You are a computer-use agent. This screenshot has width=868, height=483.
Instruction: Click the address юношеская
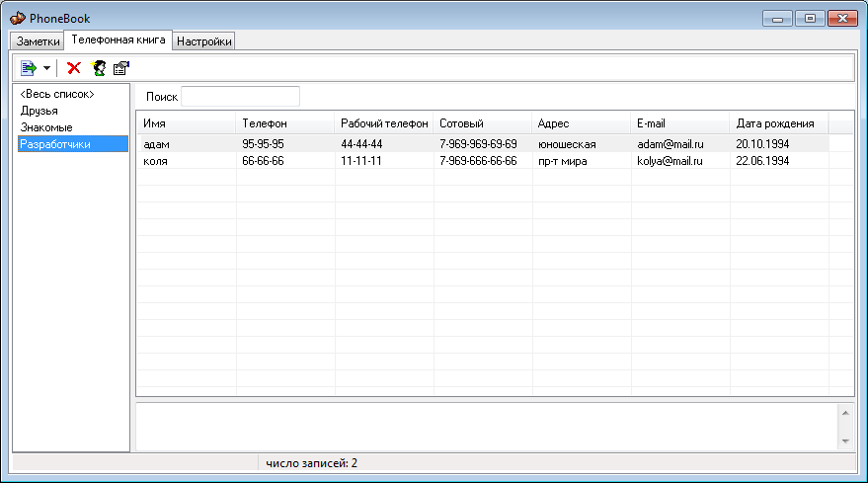tap(567, 144)
